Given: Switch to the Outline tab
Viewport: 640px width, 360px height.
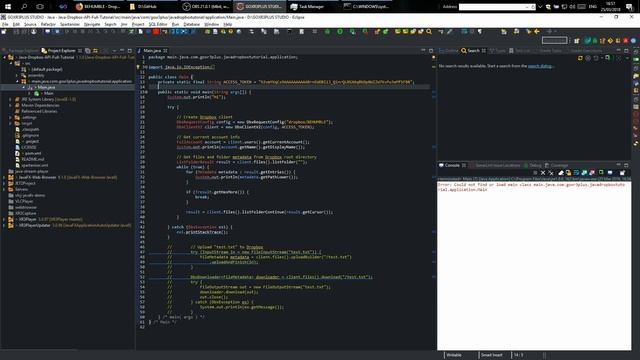Looking at the screenshot, I should coord(449,51).
